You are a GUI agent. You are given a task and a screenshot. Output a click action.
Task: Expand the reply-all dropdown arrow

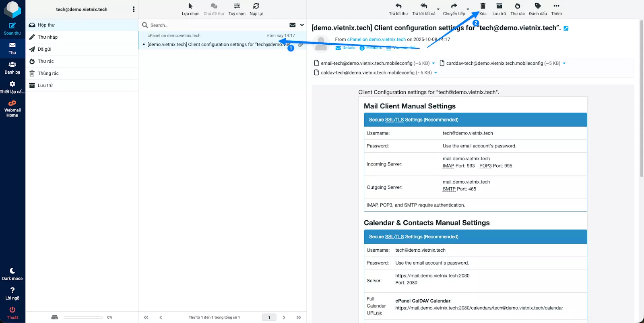tap(438, 9)
